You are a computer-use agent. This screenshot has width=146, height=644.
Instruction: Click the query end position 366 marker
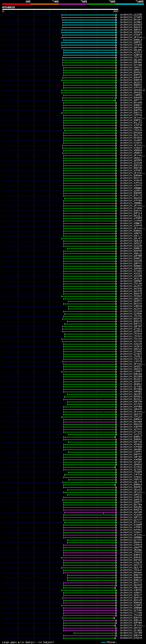click(115, 11)
